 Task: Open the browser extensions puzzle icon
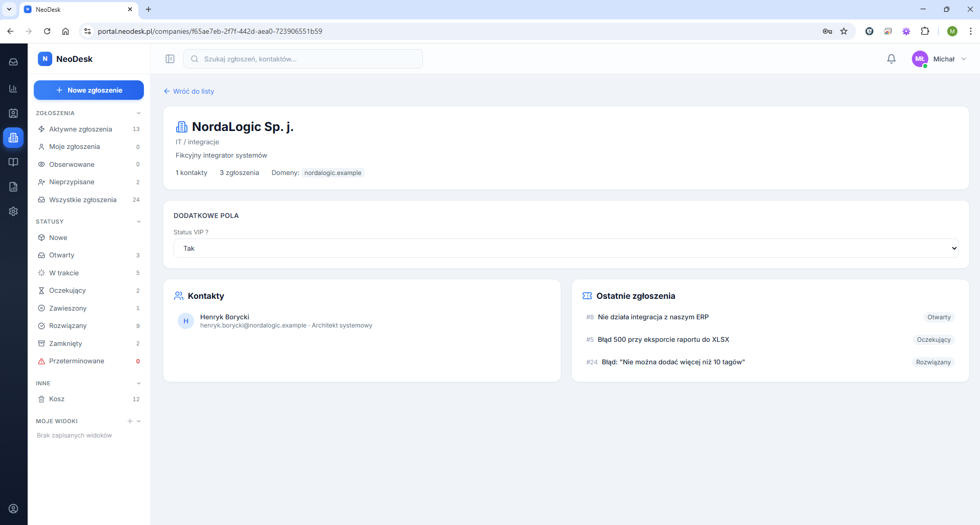tap(925, 31)
